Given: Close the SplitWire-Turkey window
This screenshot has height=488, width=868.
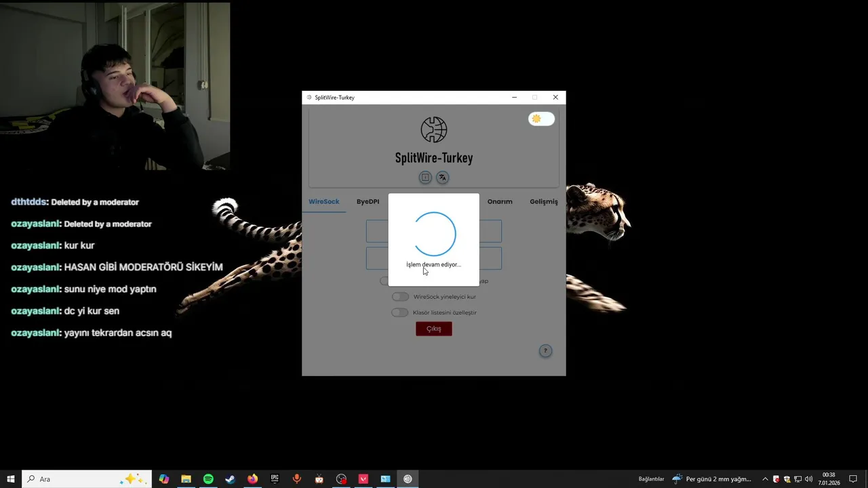Looking at the screenshot, I should (555, 98).
